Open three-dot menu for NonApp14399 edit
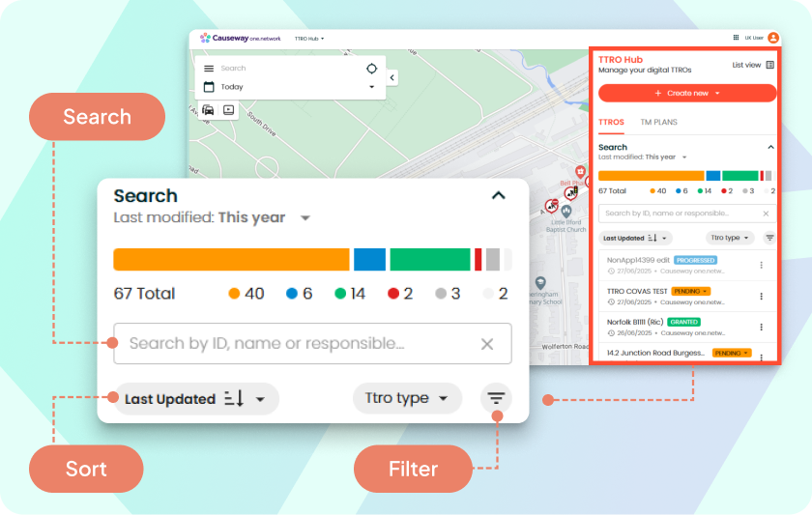Screen dimensions: 812x515 762,265
